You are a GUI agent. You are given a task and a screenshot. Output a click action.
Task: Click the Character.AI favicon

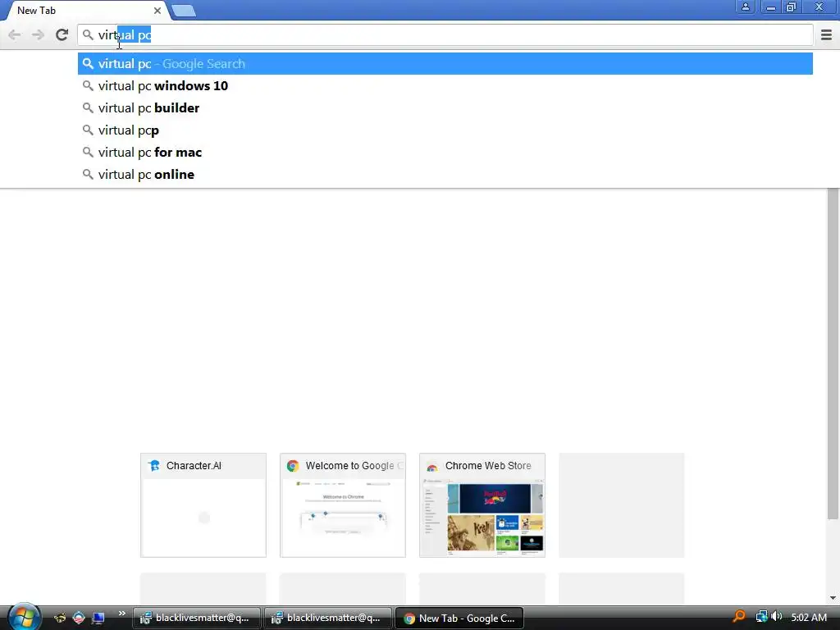tap(154, 466)
